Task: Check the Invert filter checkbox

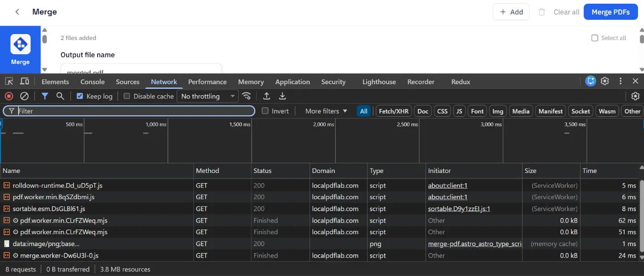Action: click(265, 111)
